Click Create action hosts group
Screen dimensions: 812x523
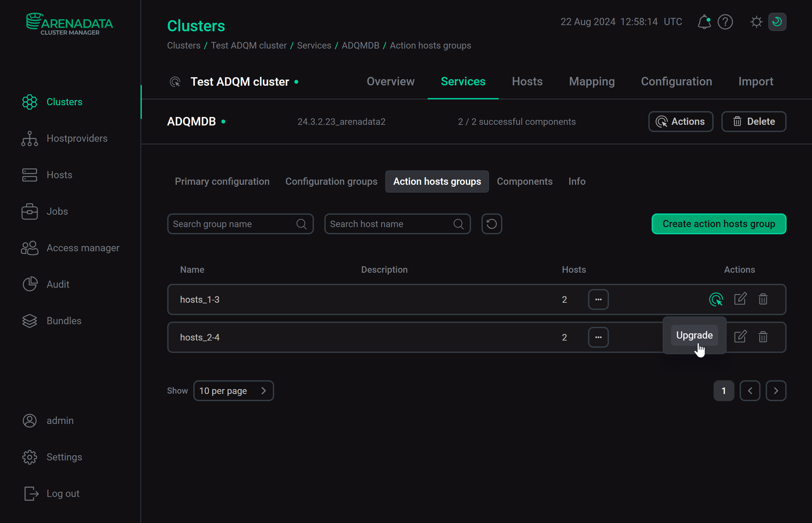718,224
